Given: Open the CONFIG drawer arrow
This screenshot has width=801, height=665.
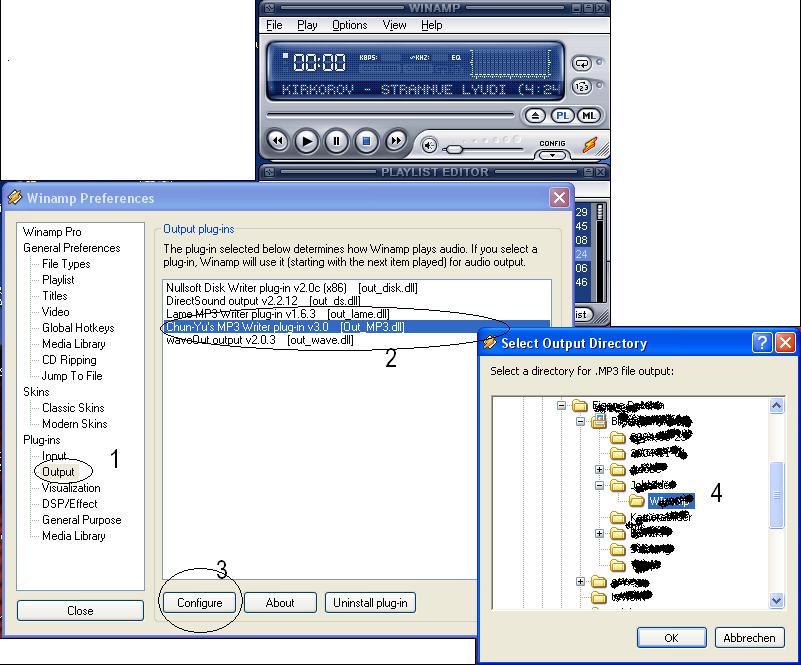Looking at the screenshot, I should click(x=552, y=156).
